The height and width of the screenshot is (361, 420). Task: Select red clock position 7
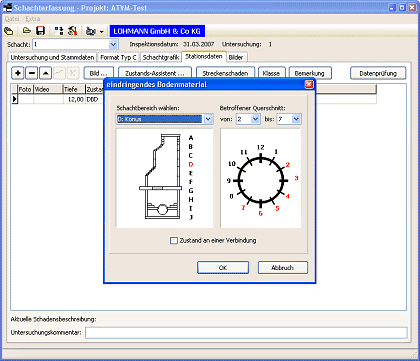tap(243, 208)
